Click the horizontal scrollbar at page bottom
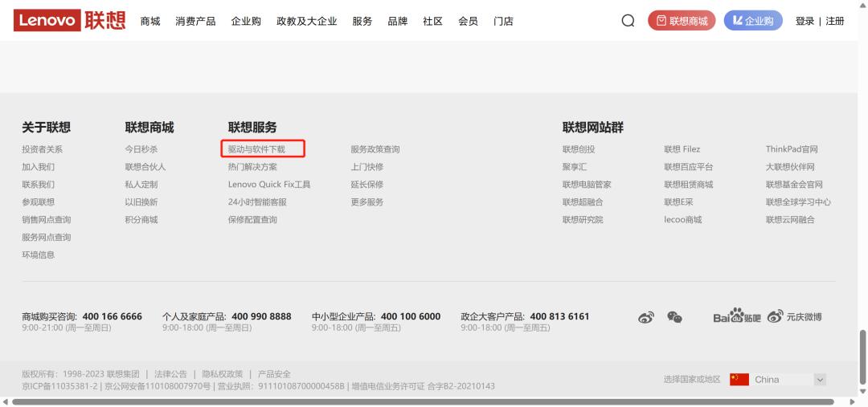Viewport: 868px width, 407px height. (x=423, y=402)
